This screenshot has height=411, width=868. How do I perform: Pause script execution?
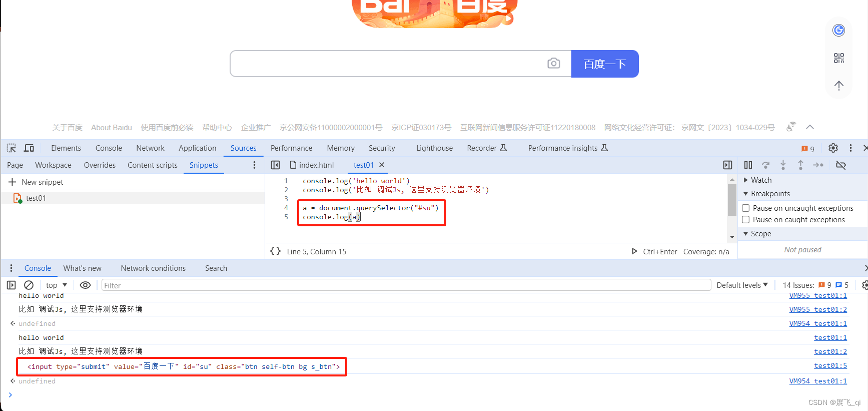[748, 165]
